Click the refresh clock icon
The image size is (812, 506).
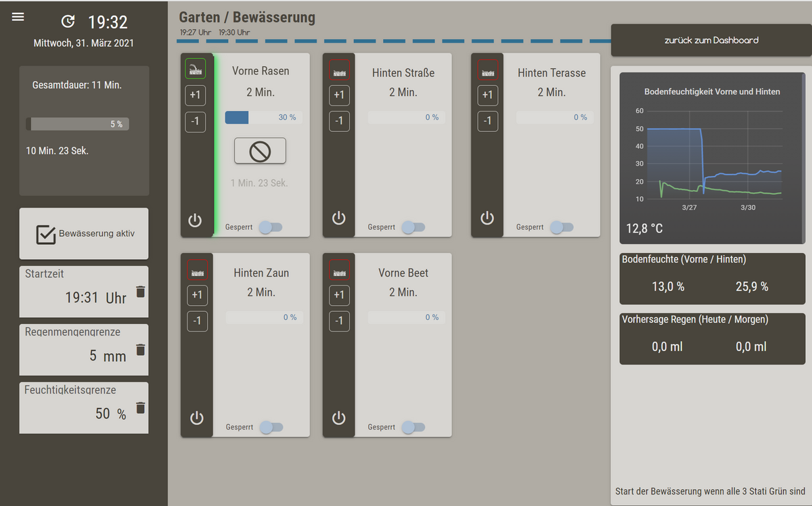coord(68,22)
